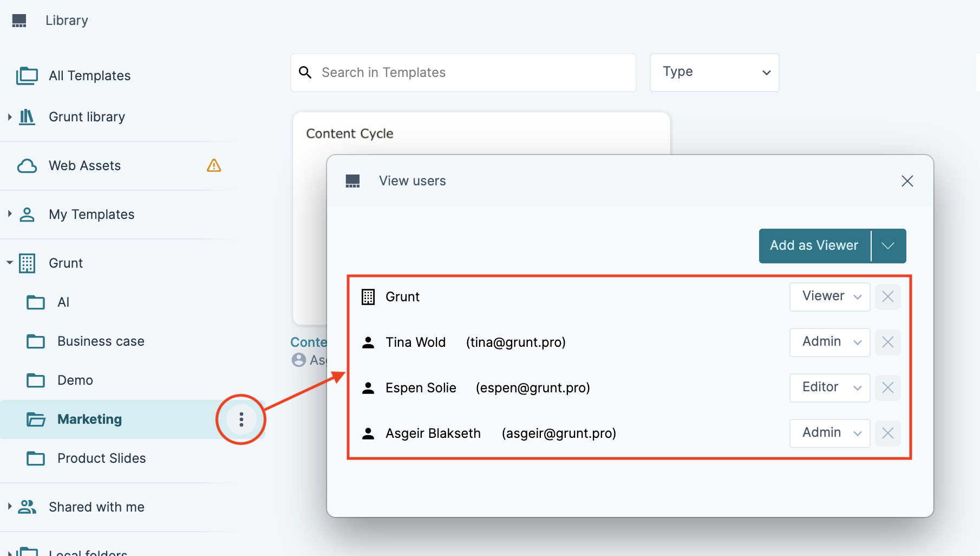
Task: Remove Grunt organization access with X
Action: [x=887, y=297]
